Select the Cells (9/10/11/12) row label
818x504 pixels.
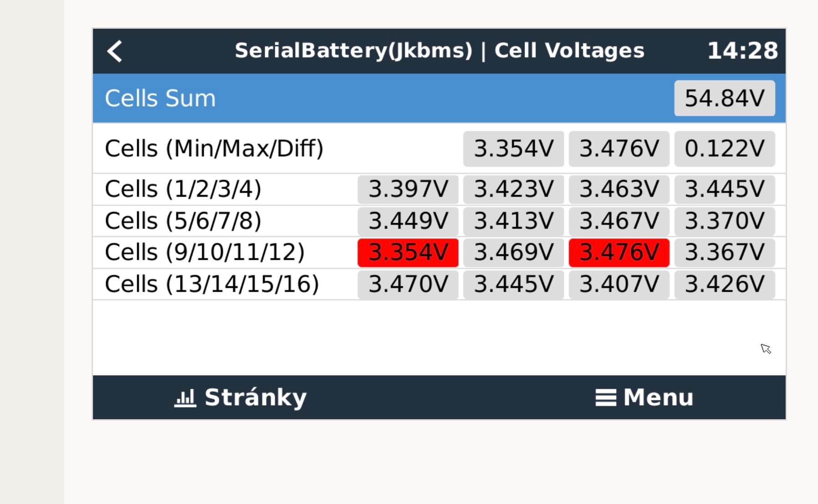[205, 252]
